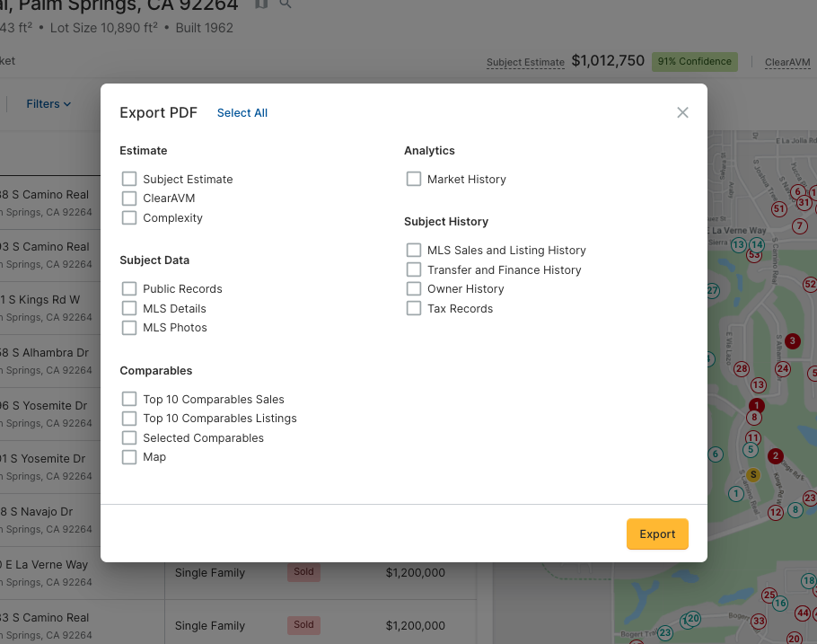Enable Selected Comparables checkbox
Image resolution: width=817 pixels, height=644 pixels.
click(129, 437)
